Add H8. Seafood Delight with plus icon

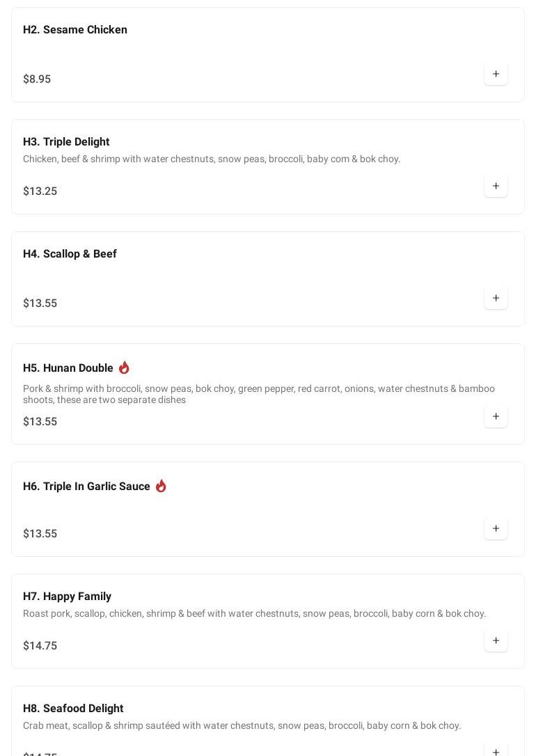coord(496,751)
